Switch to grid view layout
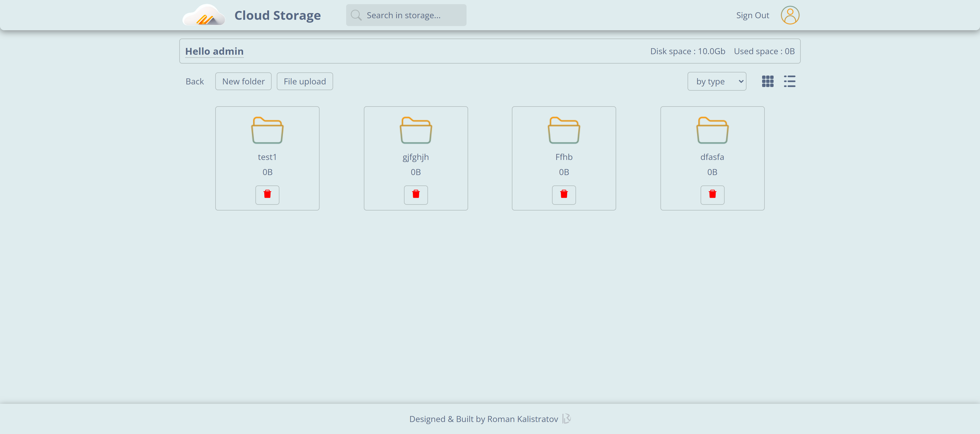 point(768,81)
